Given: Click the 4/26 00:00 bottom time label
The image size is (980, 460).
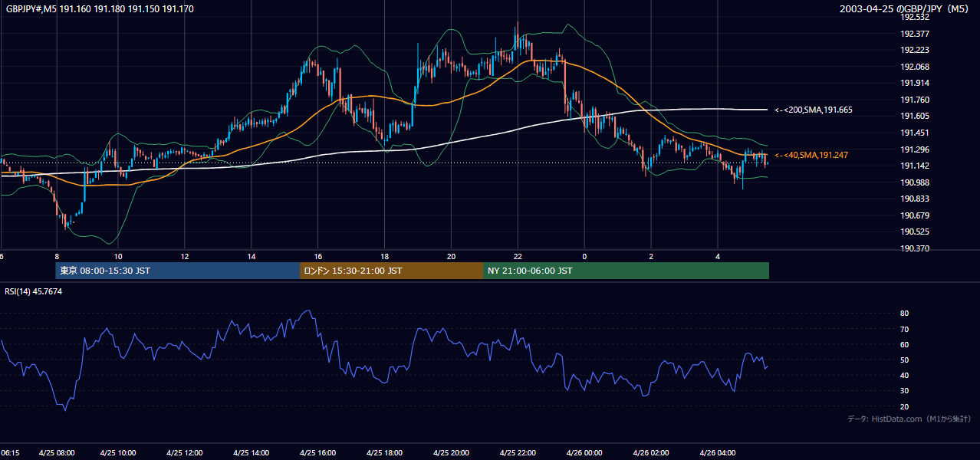Looking at the screenshot, I should coord(584,453).
